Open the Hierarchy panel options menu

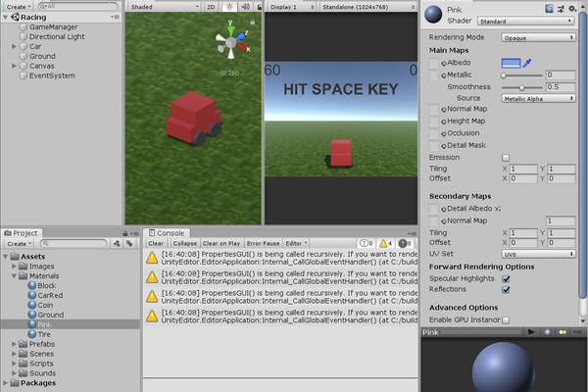tap(115, 17)
